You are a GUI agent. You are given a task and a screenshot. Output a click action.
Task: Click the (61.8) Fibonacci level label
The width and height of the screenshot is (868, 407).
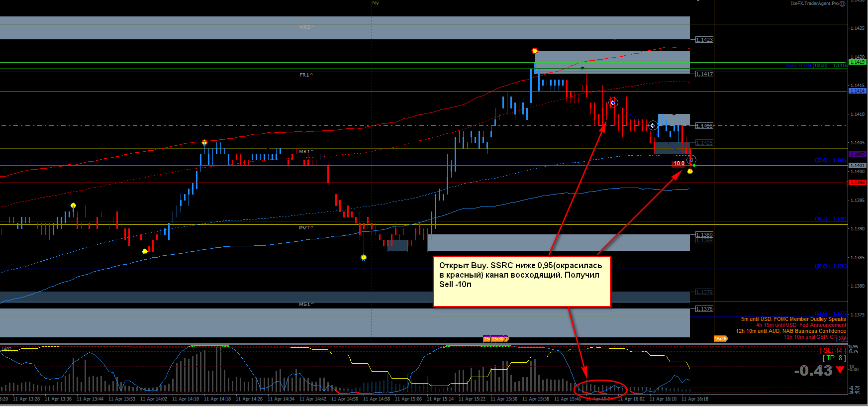[831, 313]
